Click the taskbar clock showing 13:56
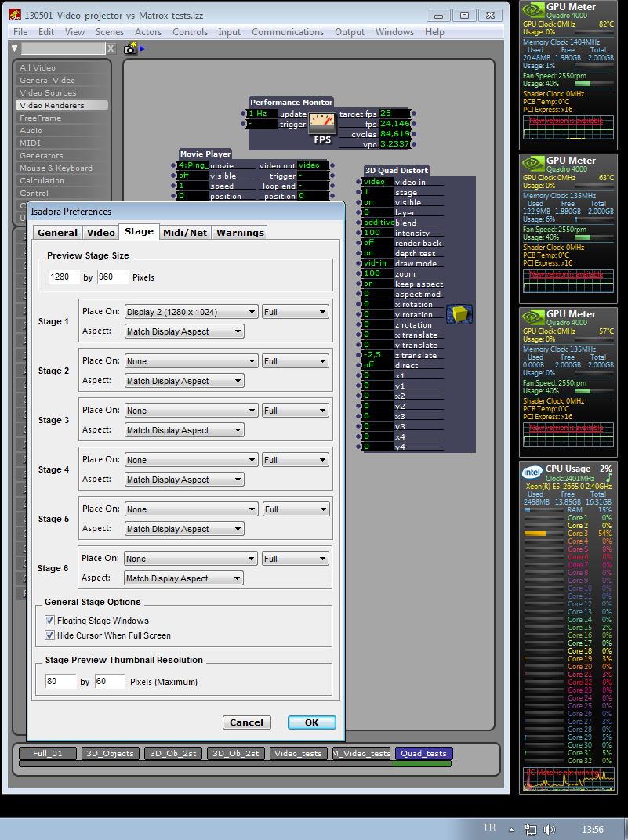The height and width of the screenshot is (840, 628). click(592, 829)
